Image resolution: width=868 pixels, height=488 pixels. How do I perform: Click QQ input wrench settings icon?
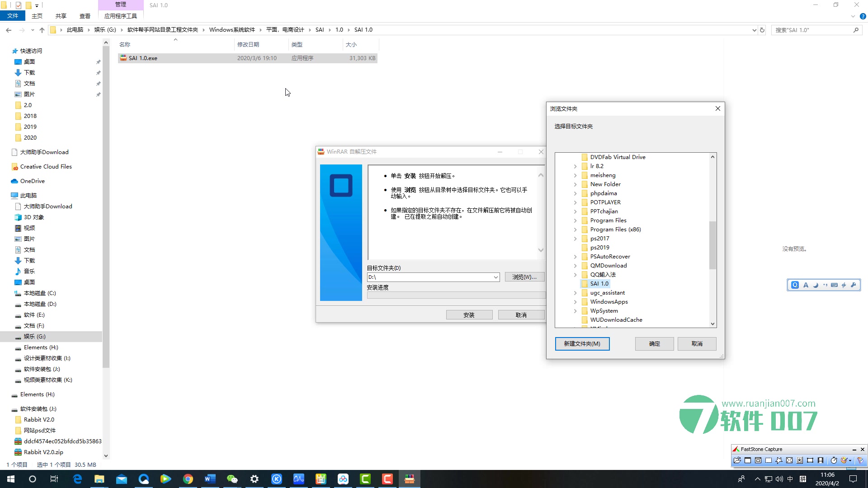853,285
